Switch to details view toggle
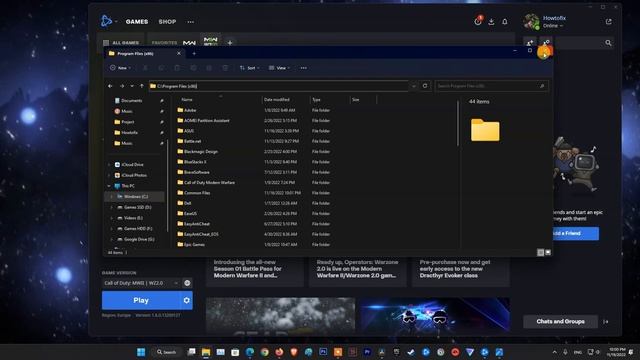640x360 pixels. click(540, 253)
